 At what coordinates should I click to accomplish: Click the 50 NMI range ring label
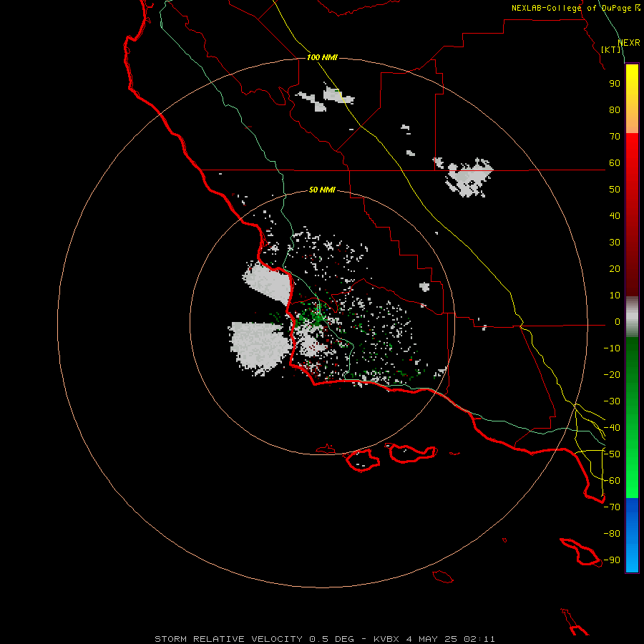(x=322, y=190)
